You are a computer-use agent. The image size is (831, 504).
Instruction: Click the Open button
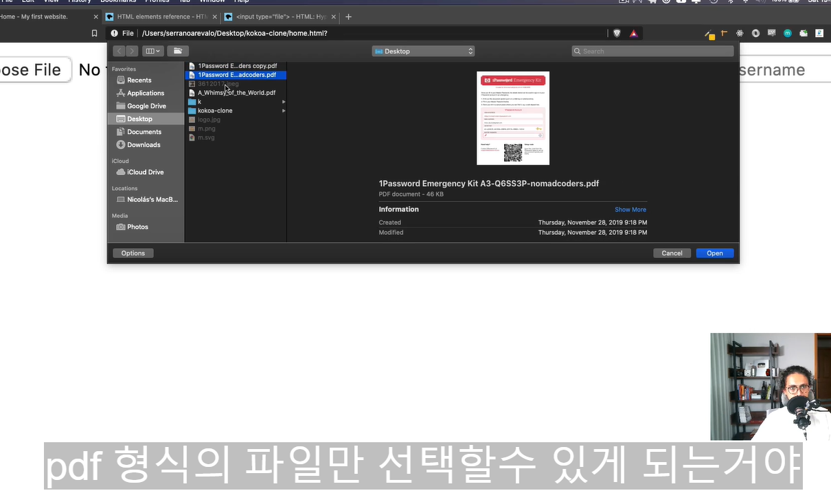(715, 253)
